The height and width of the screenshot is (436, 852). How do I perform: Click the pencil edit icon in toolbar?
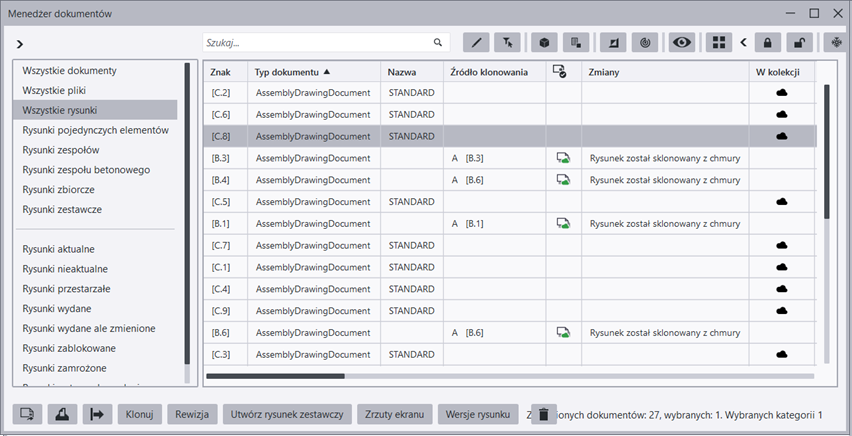pos(477,43)
